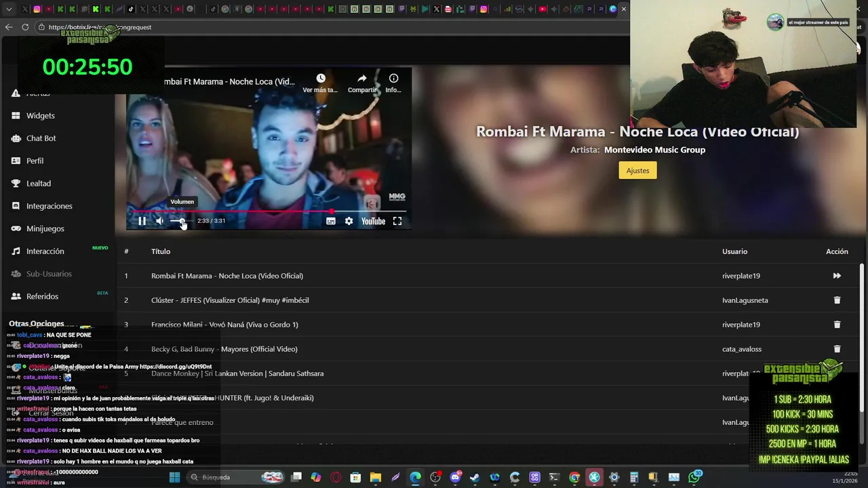Toggle subtitles on the video player
868x488 pixels.
pyautogui.click(x=331, y=221)
